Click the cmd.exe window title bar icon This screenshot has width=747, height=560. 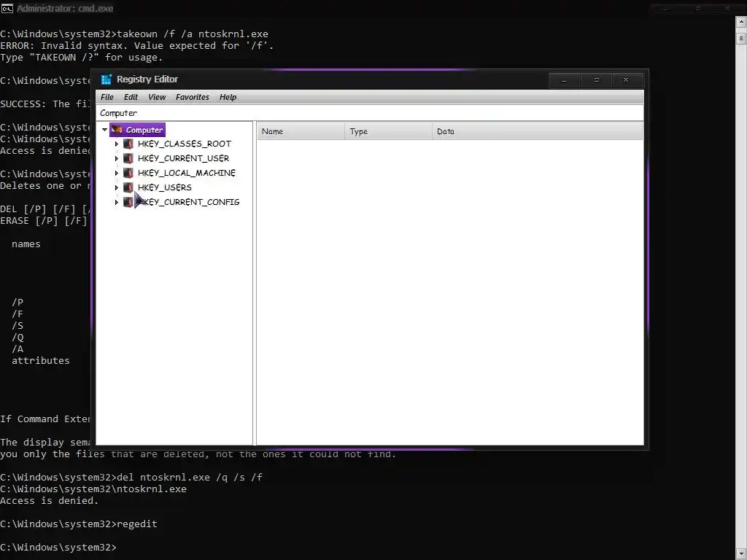point(7,9)
